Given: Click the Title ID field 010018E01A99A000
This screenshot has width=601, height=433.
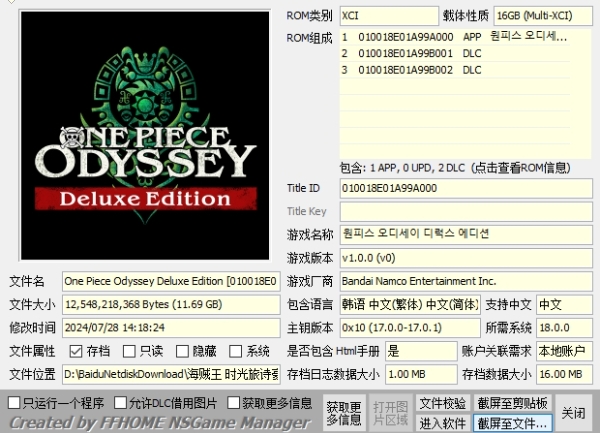Looking at the screenshot, I should pyautogui.click(x=466, y=188).
